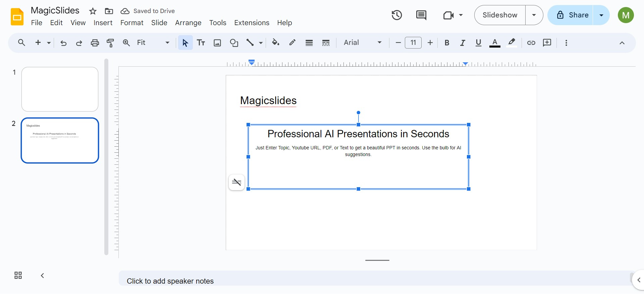Open version history clock icon

click(x=396, y=15)
